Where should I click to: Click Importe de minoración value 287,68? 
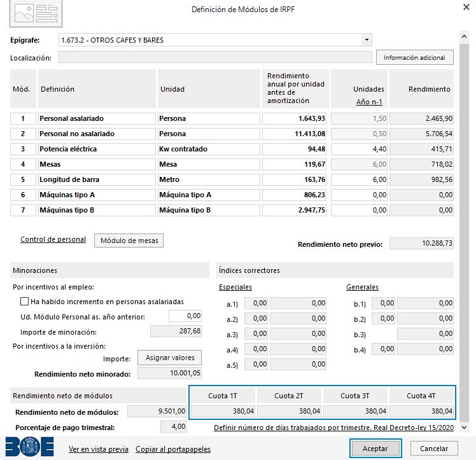[176, 331]
